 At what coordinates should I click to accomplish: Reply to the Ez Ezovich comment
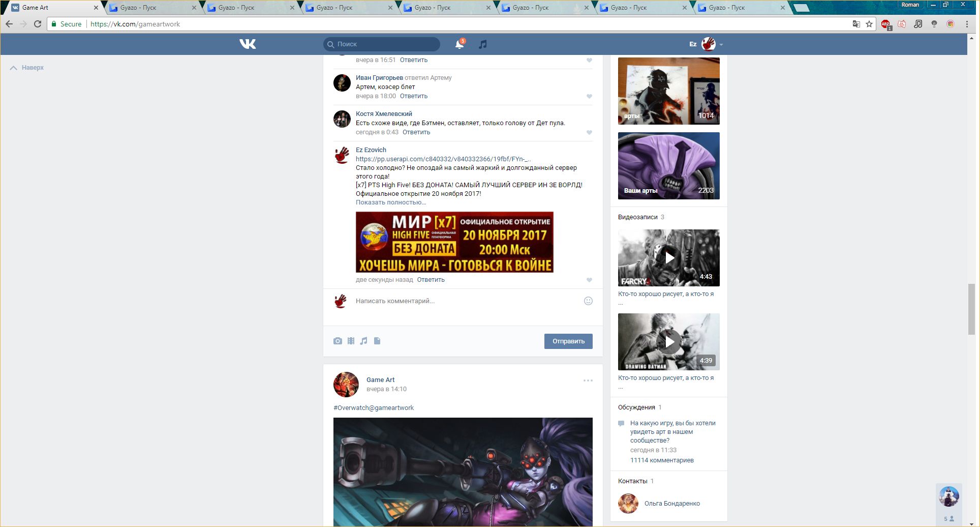coord(431,280)
